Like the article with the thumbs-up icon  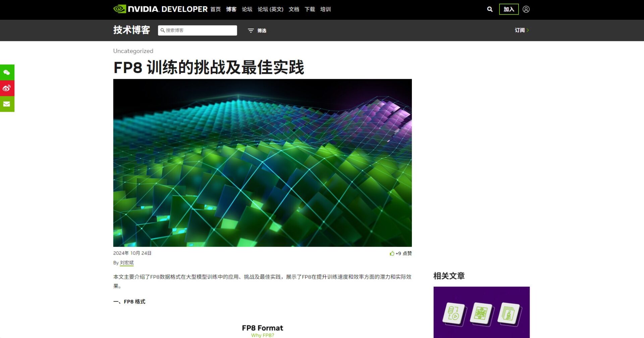click(x=392, y=253)
